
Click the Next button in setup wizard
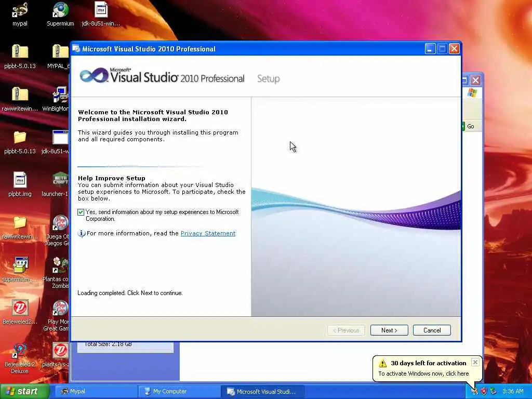click(x=389, y=330)
